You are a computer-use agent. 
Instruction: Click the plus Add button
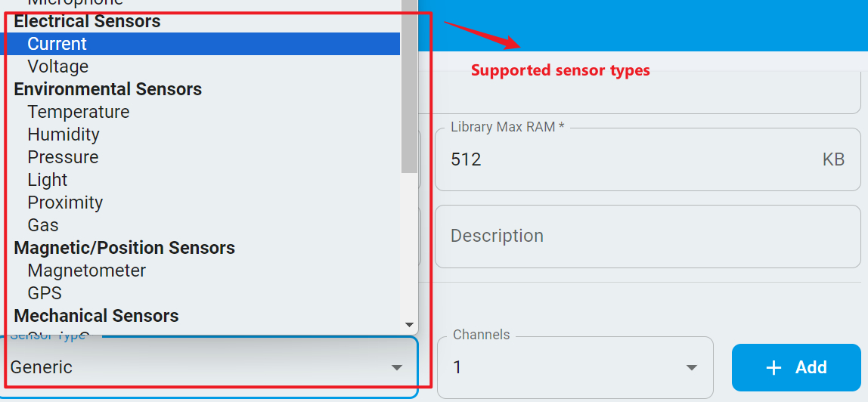coord(796,367)
